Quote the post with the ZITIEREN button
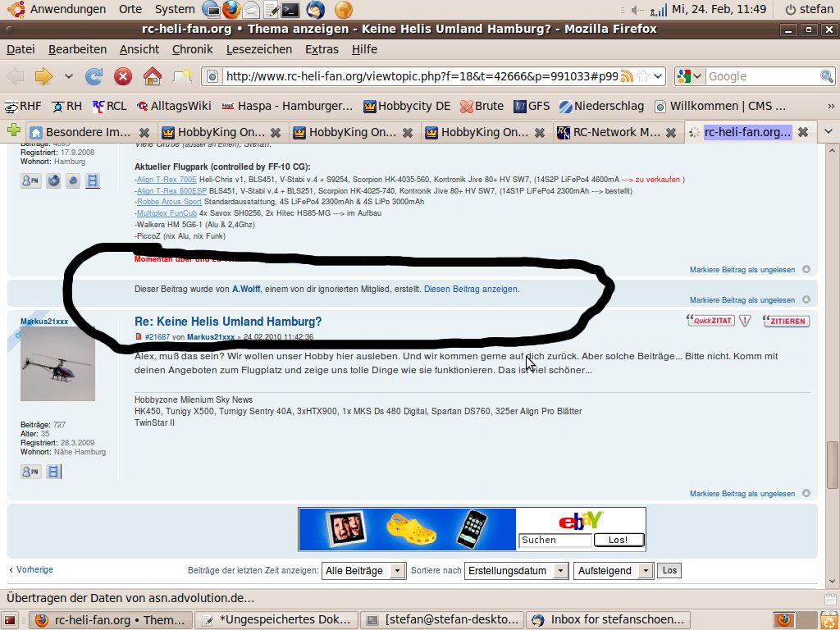This screenshot has height=630, width=840. coord(787,321)
